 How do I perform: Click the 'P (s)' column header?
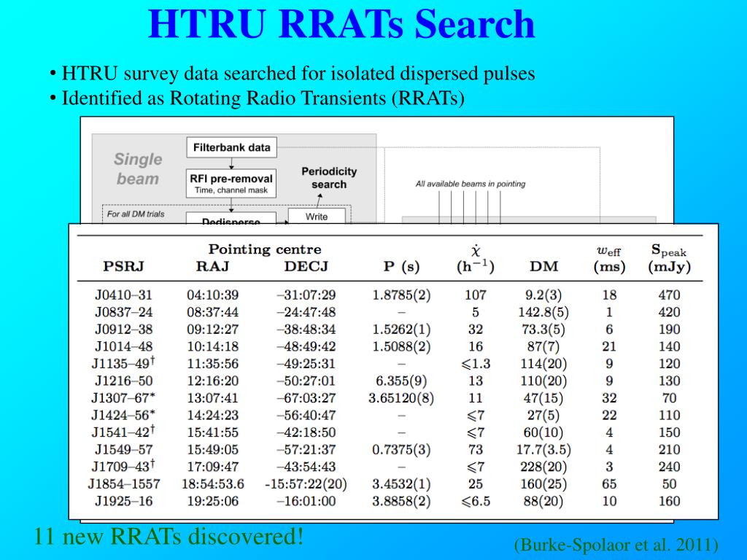402,267
